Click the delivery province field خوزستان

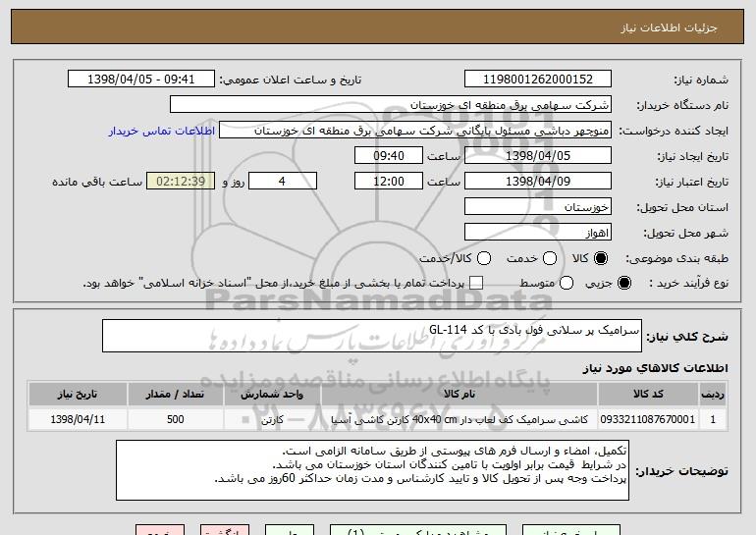(x=538, y=207)
